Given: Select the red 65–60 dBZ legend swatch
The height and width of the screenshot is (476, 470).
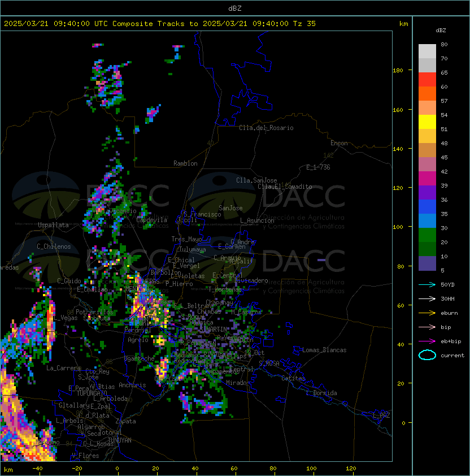Looking at the screenshot, I should [x=427, y=80].
